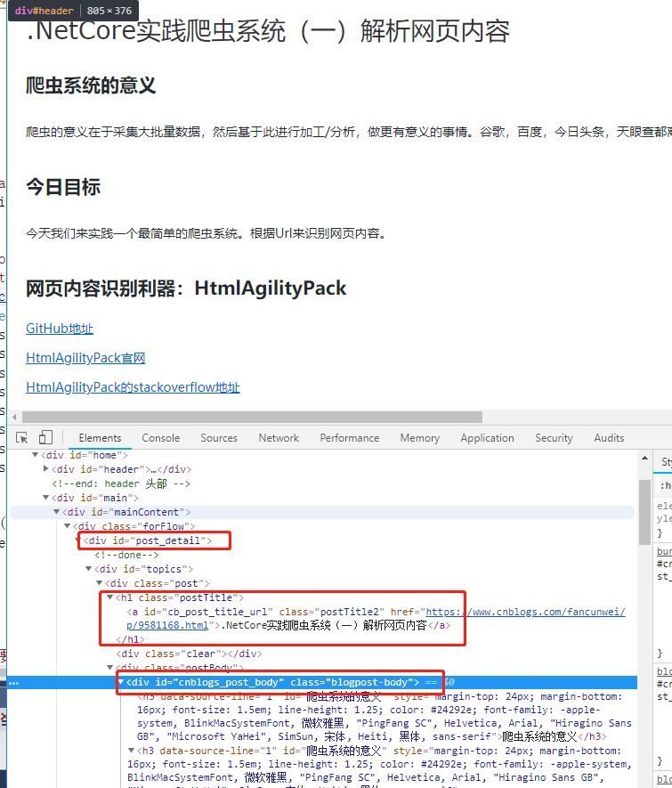Click the page title .NetCore实践爬虫系统
This screenshot has height=788, width=672.
coord(268,30)
